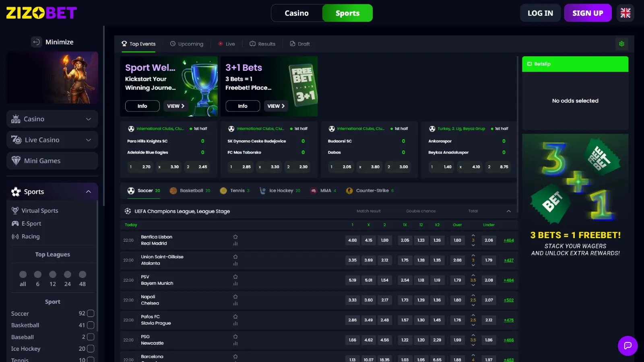Click the SIGN UP button
Viewport: 644px width, 362px height.
click(x=587, y=13)
